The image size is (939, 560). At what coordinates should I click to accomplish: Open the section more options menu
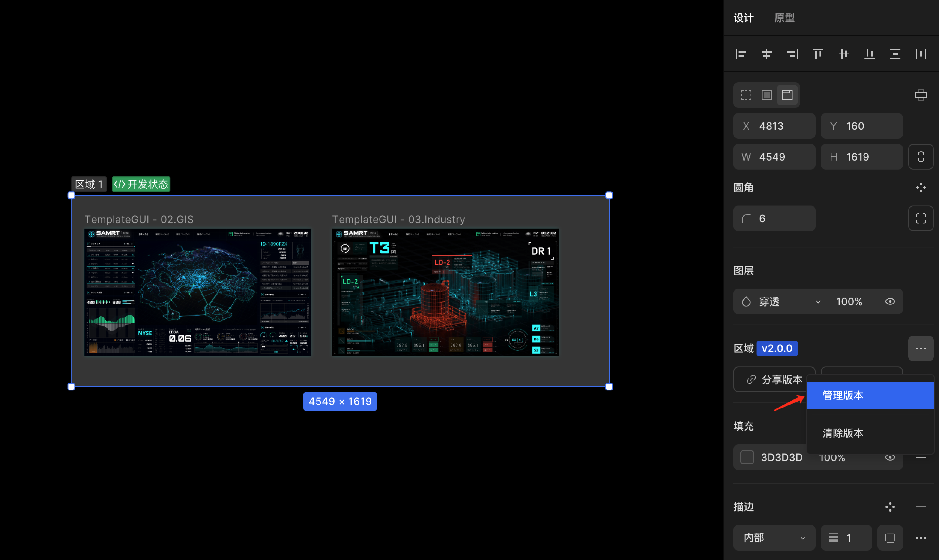tap(921, 348)
